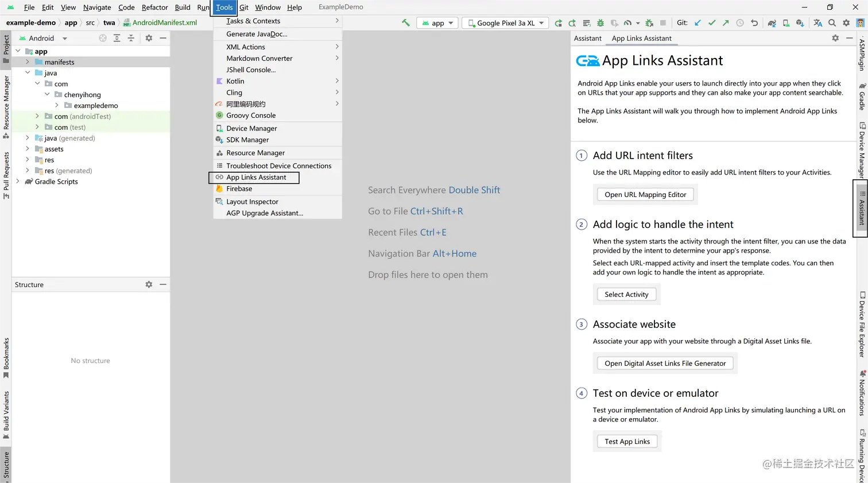Collapse the app module node
868x483 pixels.
pos(18,51)
